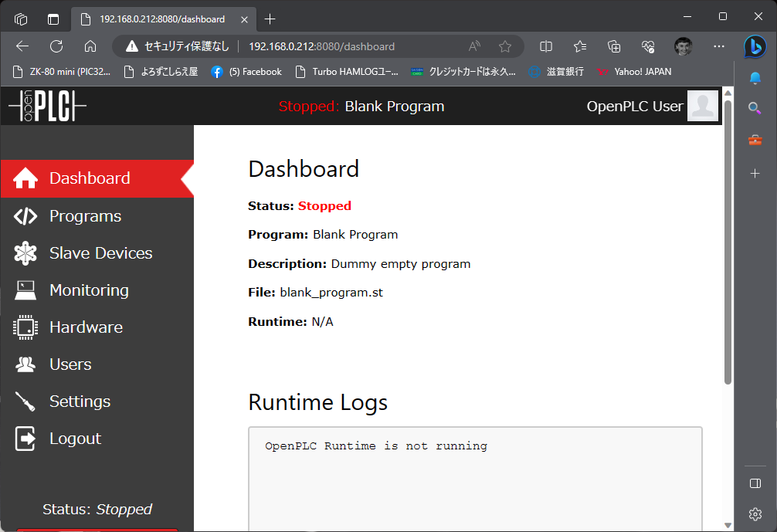Click the Hardware chip icon
This screenshot has height=532, width=777.
(x=25, y=327)
